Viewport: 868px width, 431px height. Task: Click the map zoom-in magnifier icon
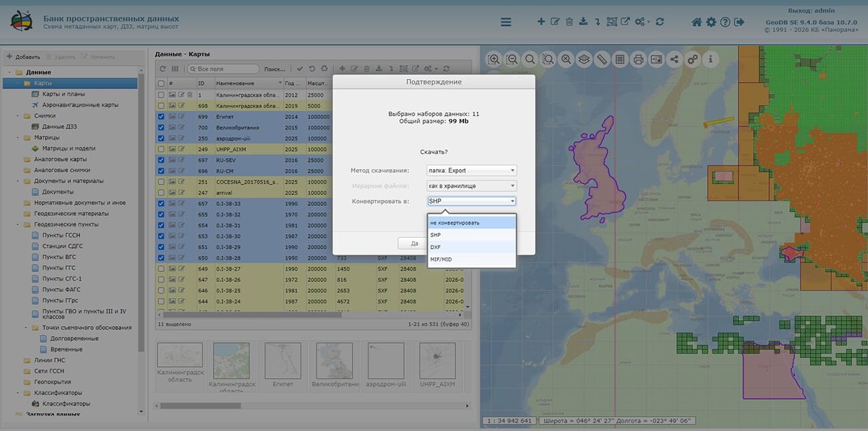(x=494, y=59)
